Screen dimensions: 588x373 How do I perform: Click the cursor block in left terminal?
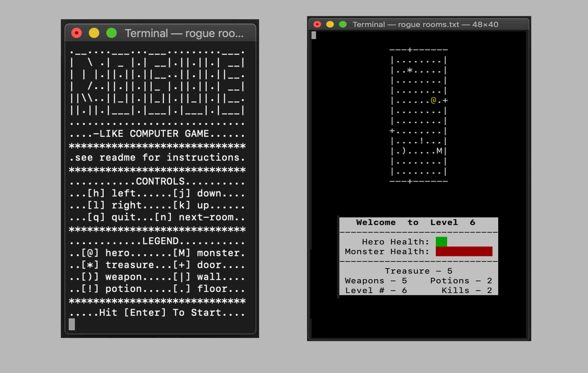(x=72, y=324)
